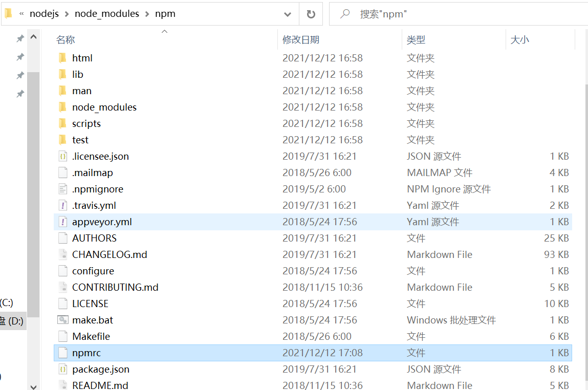The height and width of the screenshot is (390, 588).
Task: Click the CONTRIBUTING.md file icon
Action: tap(62, 287)
